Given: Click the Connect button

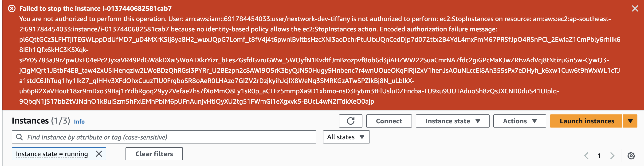Looking at the screenshot, I should [389, 121].
